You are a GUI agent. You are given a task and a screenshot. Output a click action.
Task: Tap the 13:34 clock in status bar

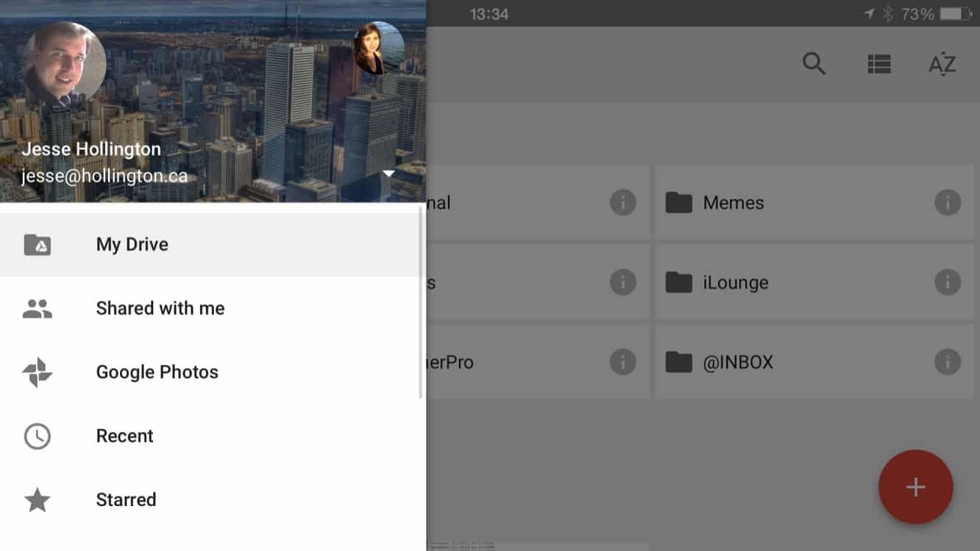489,14
